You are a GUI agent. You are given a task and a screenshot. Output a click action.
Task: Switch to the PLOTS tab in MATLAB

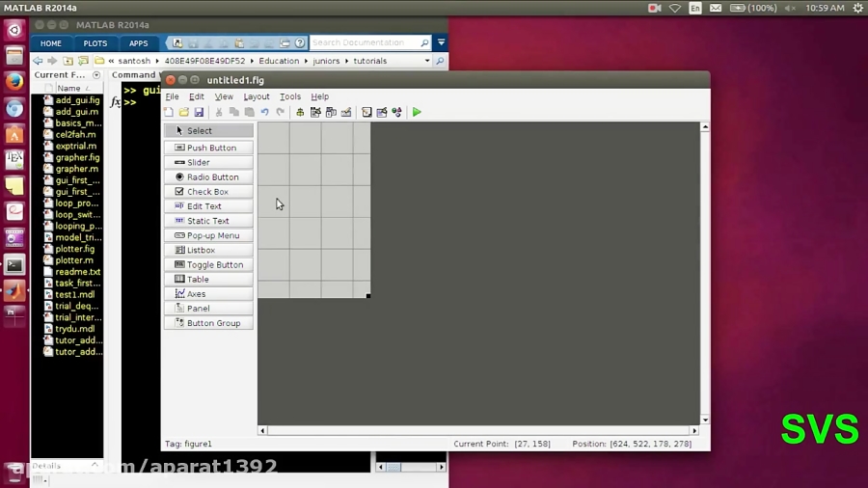pyautogui.click(x=95, y=43)
